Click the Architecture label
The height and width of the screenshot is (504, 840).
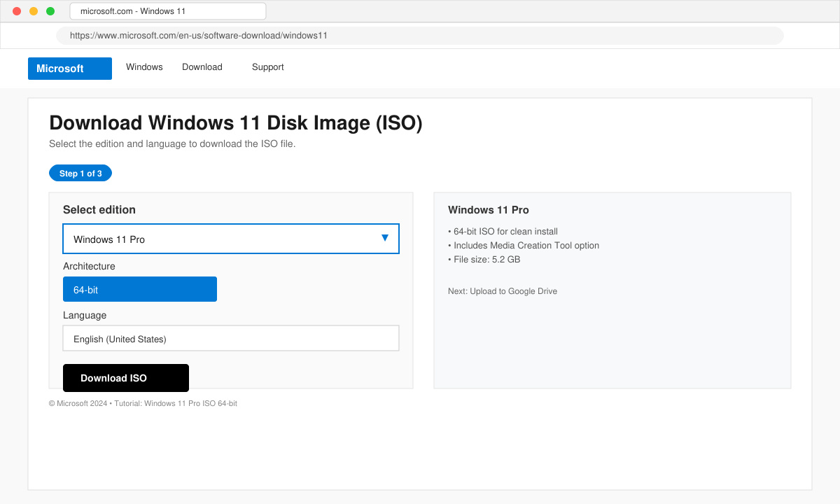[89, 266]
